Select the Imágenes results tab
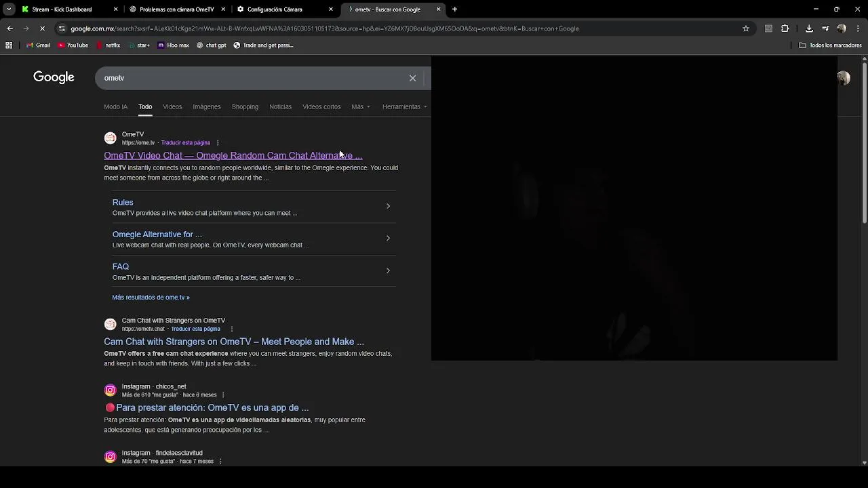Viewport: 868px width, 488px height. pos(206,106)
